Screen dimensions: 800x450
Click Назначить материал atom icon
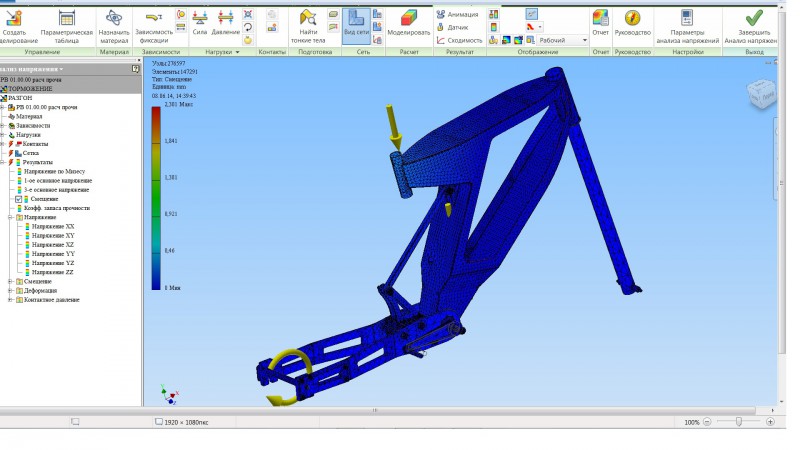114,18
